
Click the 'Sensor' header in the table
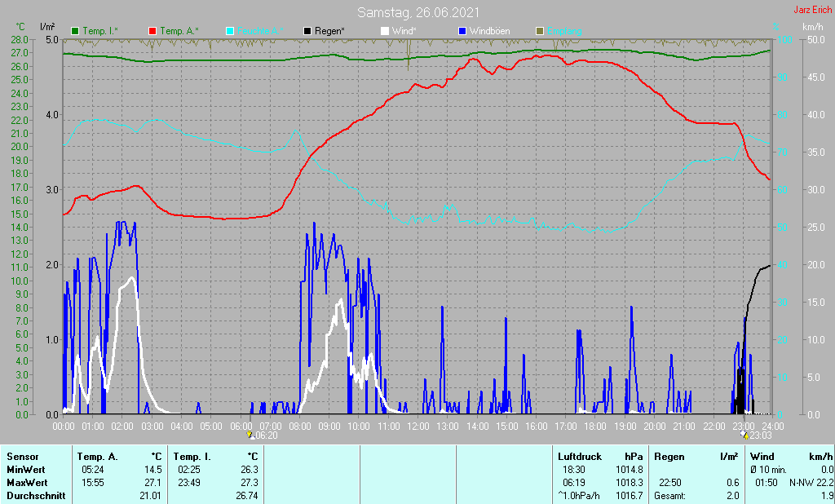[22, 457]
